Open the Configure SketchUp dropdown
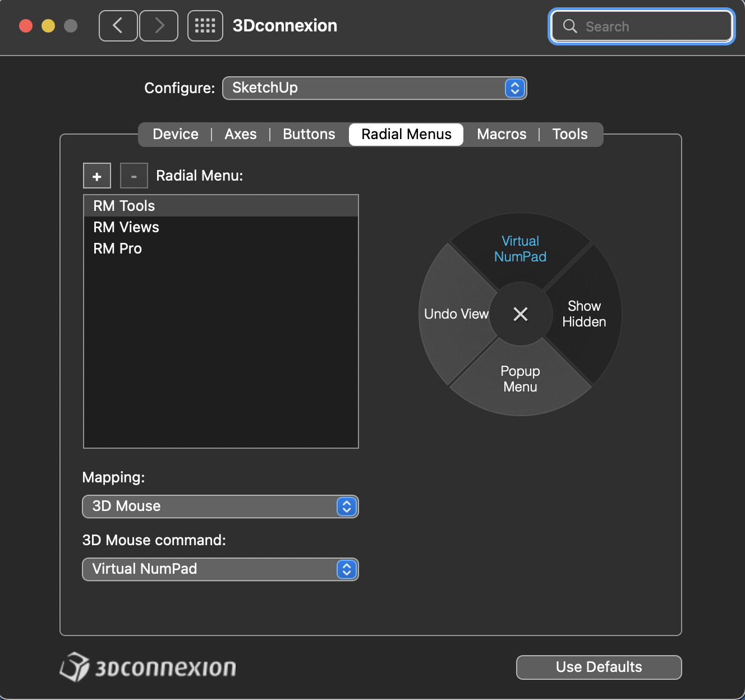 (x=375, y=88)
